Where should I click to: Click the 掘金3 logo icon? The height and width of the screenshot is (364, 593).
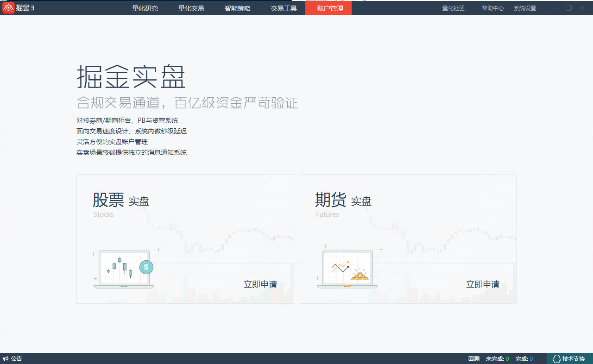tap(8, 8)
